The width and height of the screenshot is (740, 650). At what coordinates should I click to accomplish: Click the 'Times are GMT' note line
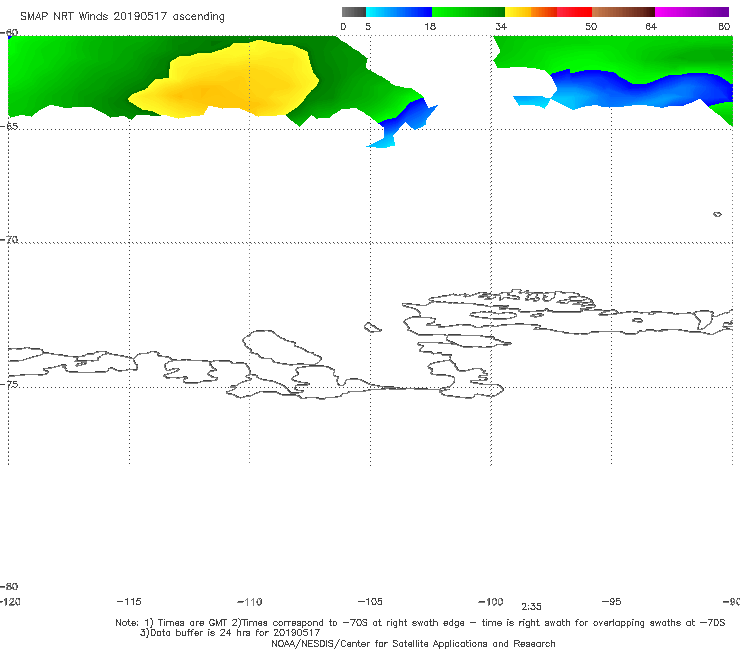coord(420,623)
